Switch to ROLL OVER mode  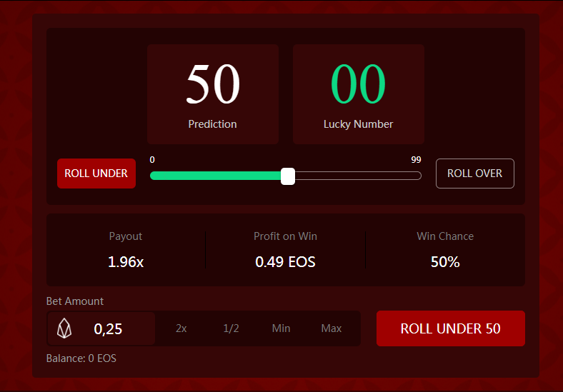click(x=474, y=174)
